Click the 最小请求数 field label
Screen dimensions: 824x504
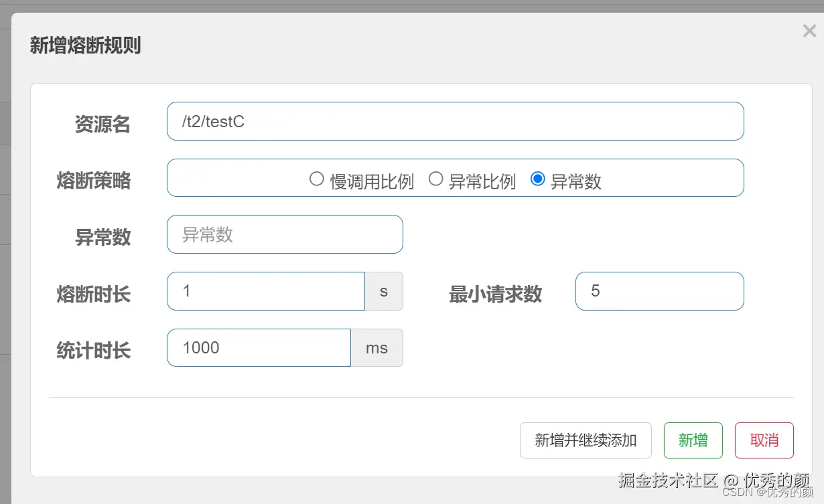click(495, 293)
